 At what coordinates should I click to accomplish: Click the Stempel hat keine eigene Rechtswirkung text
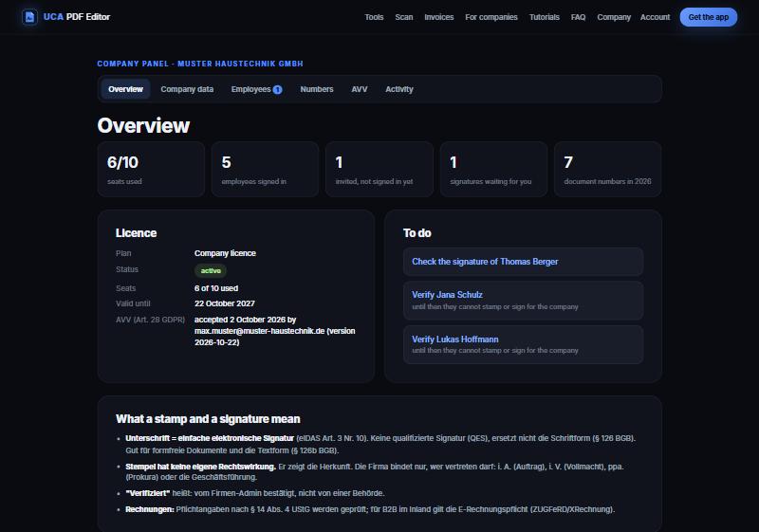[x=200, y=467]
